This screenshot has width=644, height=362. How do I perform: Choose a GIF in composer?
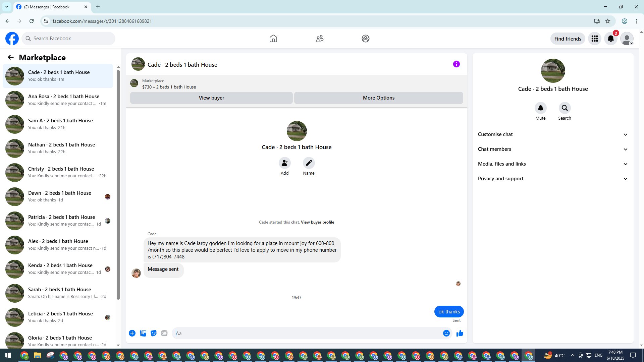tap(164, 333)
